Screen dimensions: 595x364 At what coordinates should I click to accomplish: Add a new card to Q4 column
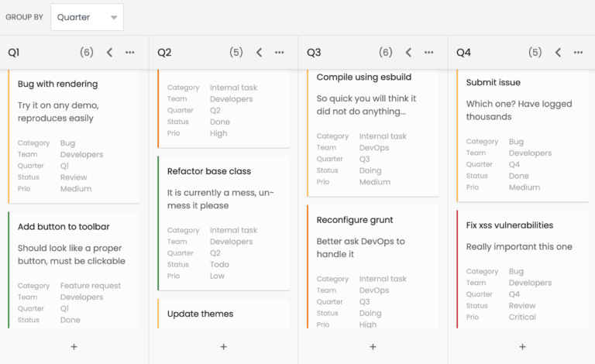coord(522,346)
